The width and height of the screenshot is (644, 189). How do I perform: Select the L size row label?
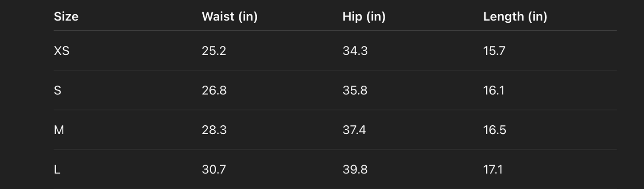tap(57, 170)
